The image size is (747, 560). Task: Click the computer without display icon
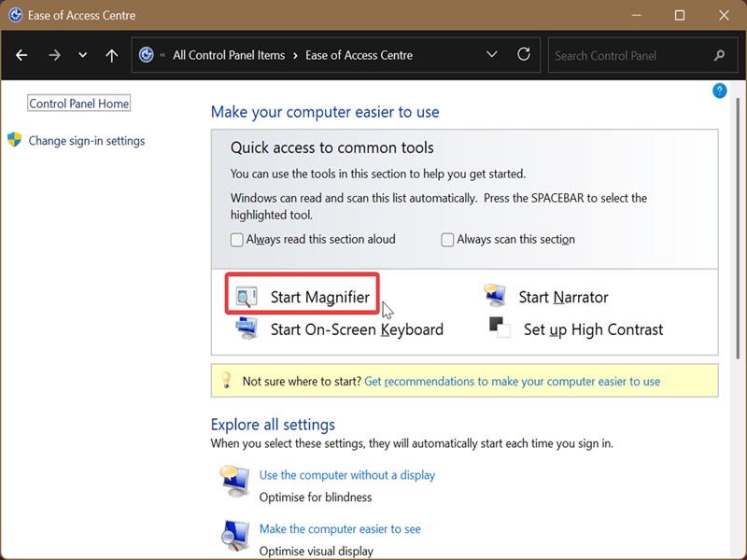(x=234, y=481)
